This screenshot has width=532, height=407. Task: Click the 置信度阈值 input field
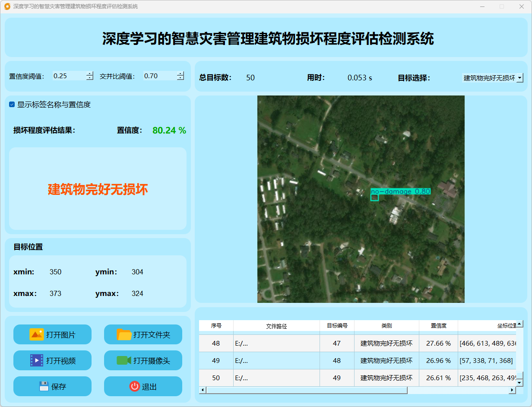tap(68, 76)
